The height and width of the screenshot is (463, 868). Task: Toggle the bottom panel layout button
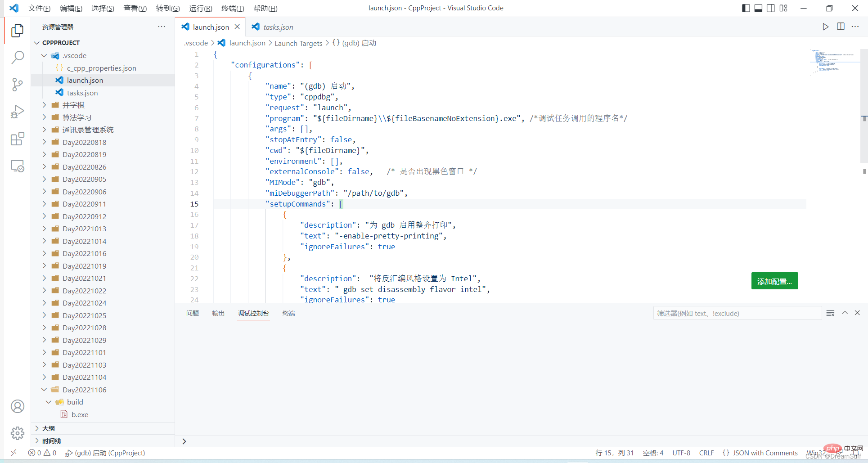(758, 8)
